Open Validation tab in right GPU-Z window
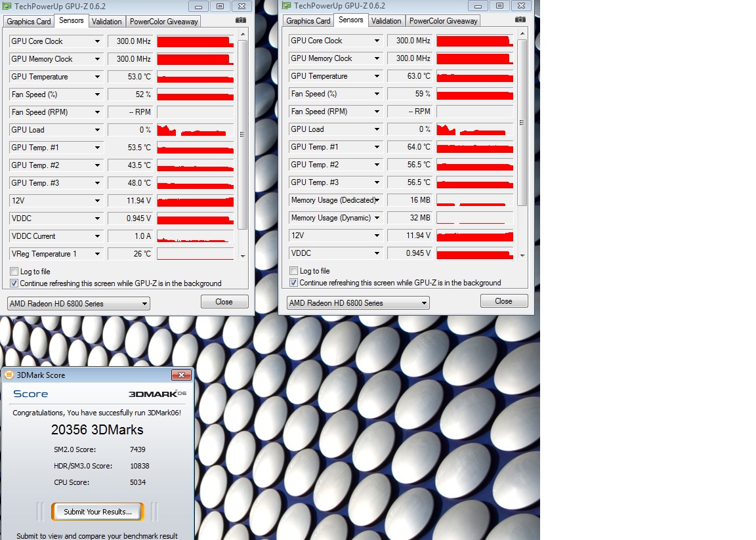 pyautogui.click(x=386, y=21)
